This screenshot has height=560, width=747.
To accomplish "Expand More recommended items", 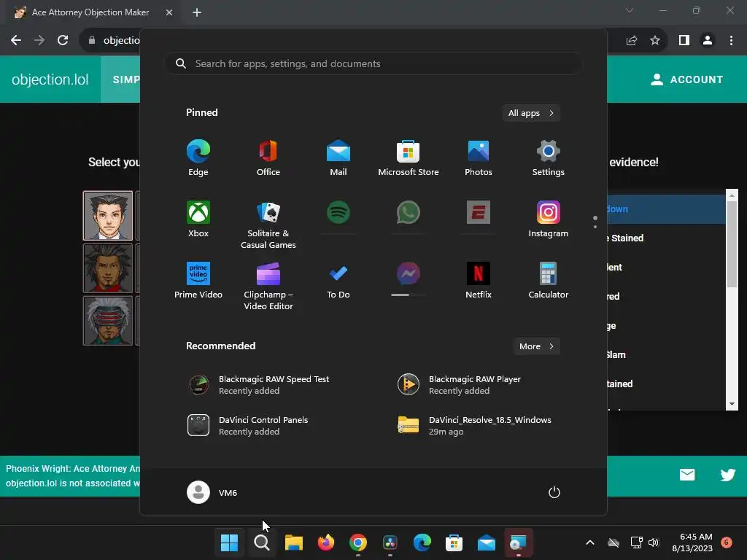I will (x=536, y=346).
